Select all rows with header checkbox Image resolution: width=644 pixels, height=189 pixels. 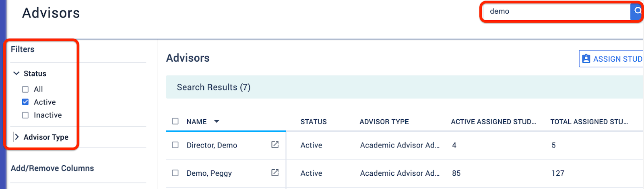(x=175, y=121)
